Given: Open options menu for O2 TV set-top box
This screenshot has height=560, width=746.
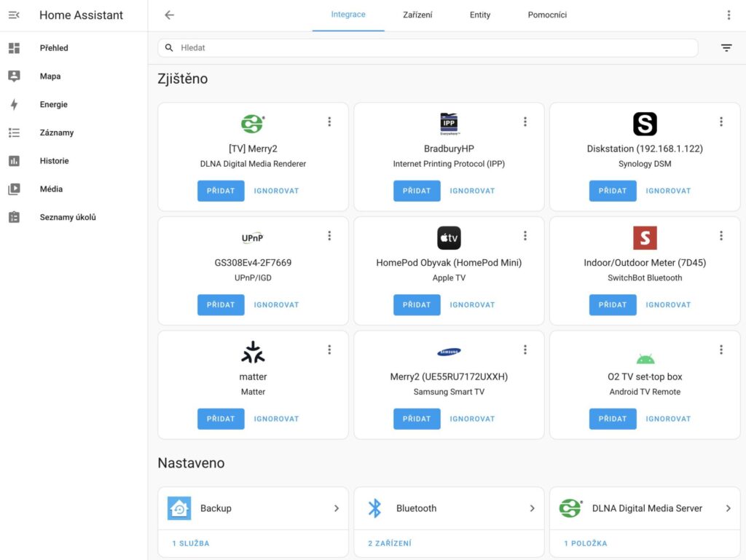Looking at the screenshot, I should (x=721, y=350).
